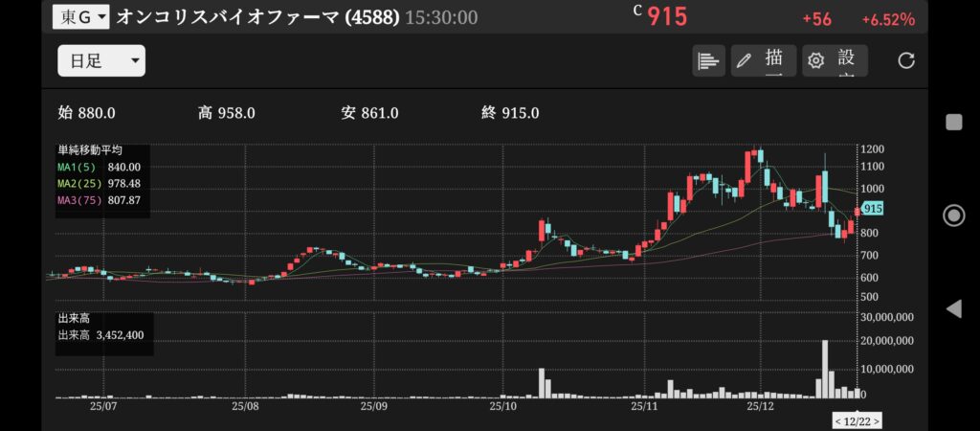Click the horizontal bars price-volume icon

click(708, 60)
